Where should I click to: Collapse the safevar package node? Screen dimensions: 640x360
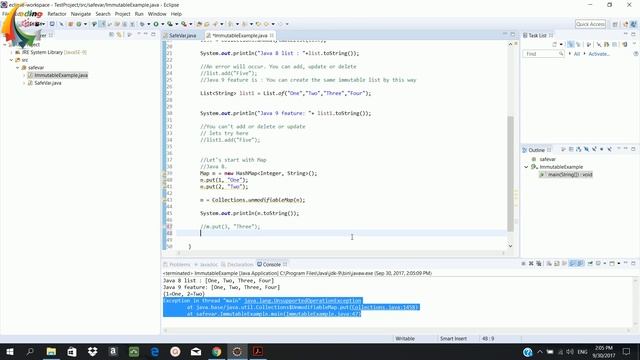point(18,68)
